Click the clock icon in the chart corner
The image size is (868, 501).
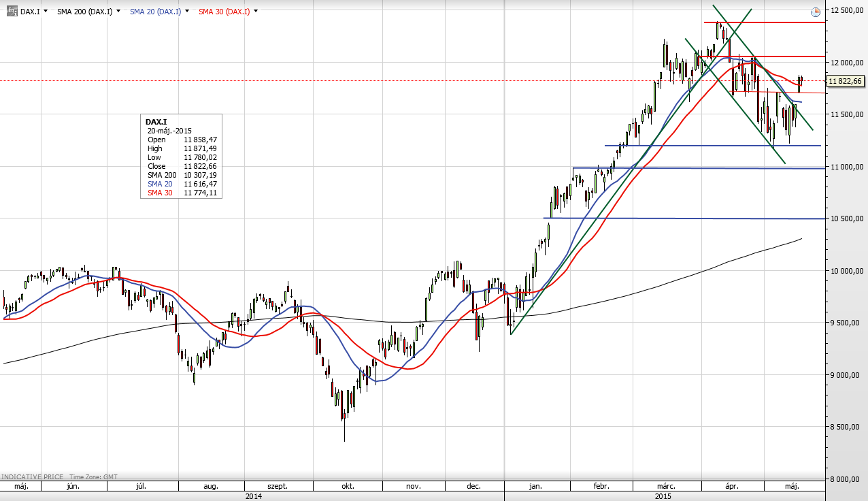(816, 12)
